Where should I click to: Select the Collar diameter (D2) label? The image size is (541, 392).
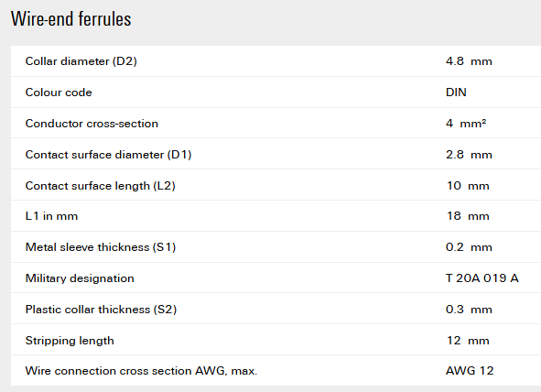[81, 61]
